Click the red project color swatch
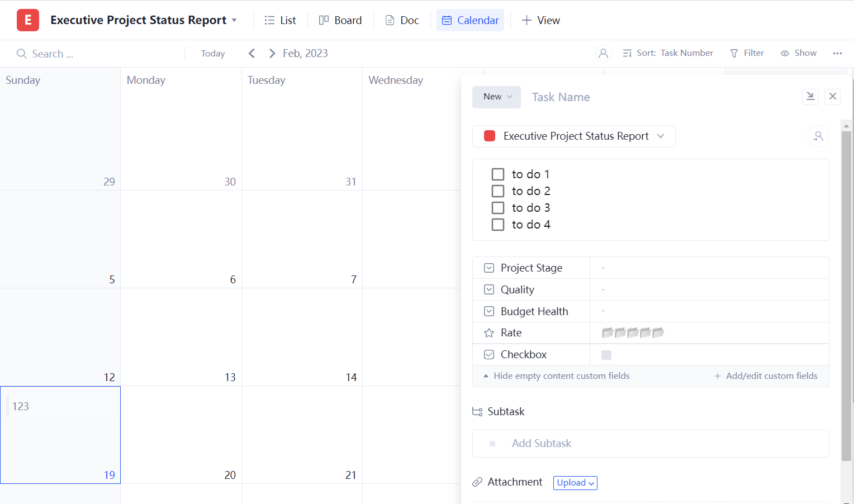This screenshot has height=504, width=854. (489, 136)
